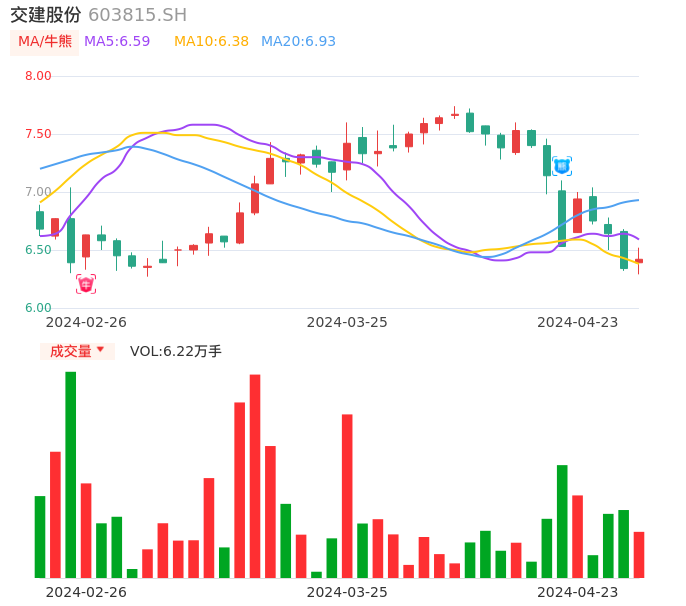Click the tallest green volume bar
686x606 pixels.
click(x=71, y=474)
